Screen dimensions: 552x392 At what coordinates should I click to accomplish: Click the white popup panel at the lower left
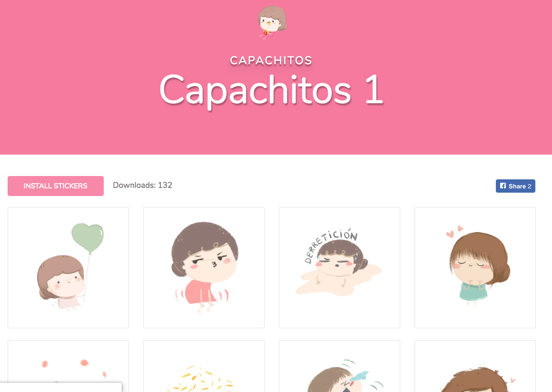61,387
